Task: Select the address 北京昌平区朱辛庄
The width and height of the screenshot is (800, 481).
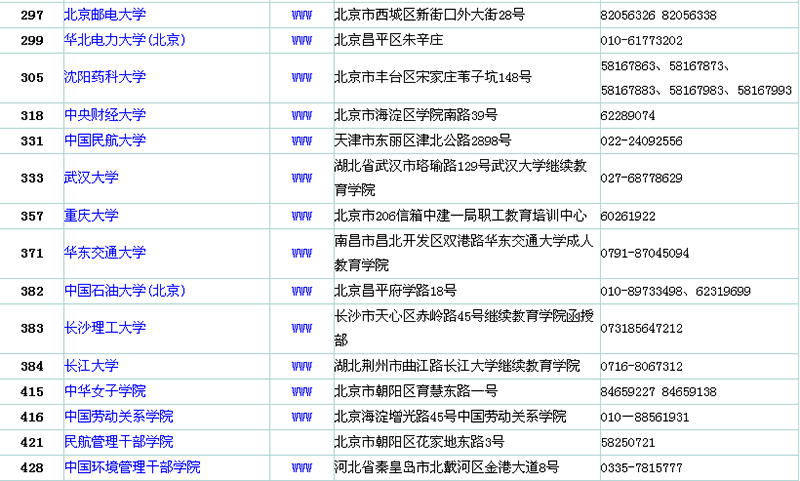Action: (x=389, y=40)
